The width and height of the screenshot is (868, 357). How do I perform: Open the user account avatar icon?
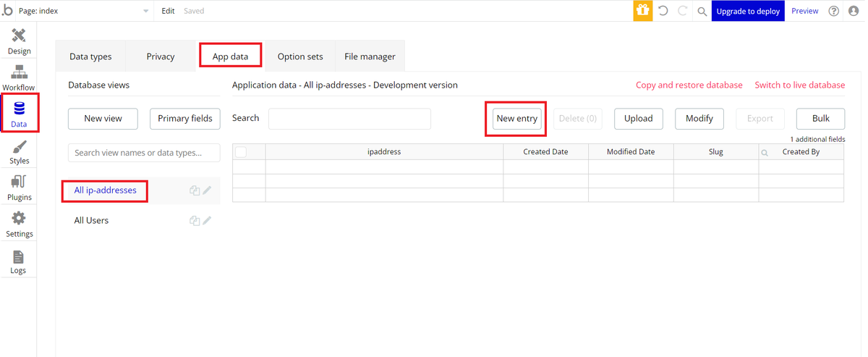pos(854,11)
